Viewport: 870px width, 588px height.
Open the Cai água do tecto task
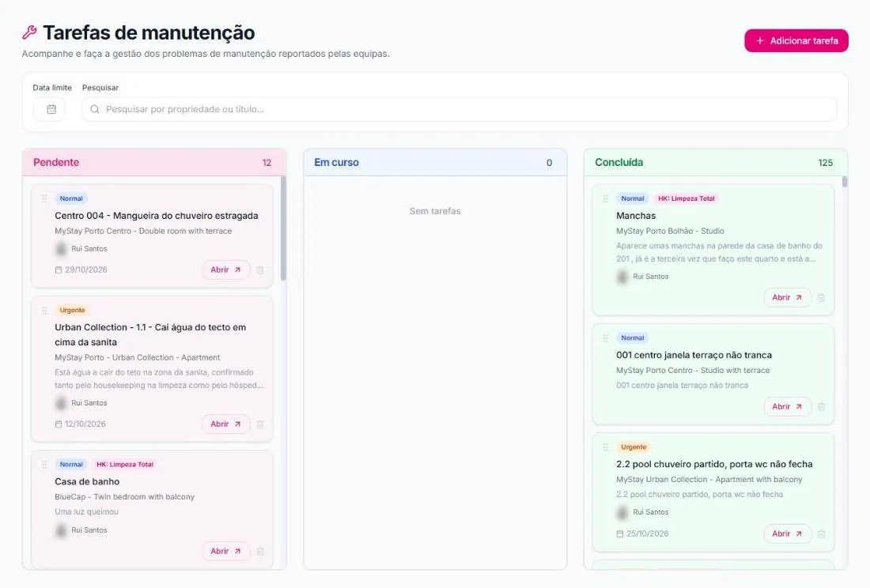tap(225, 424)
